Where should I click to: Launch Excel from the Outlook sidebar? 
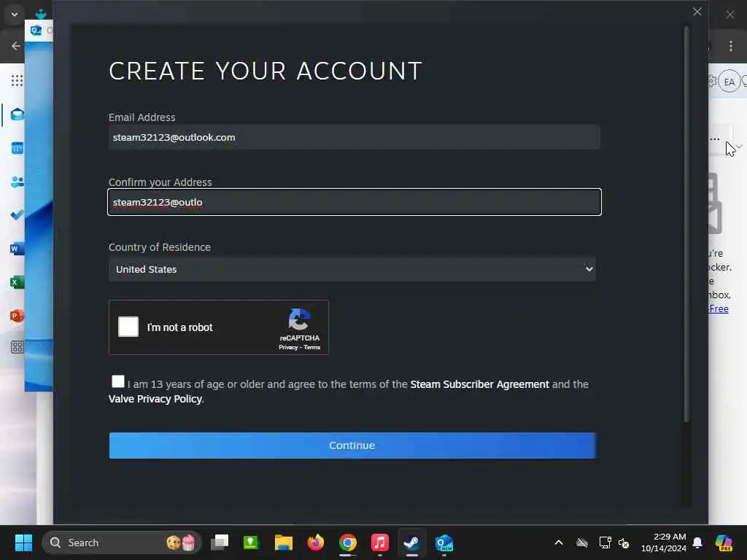click(x=18, y=282)
